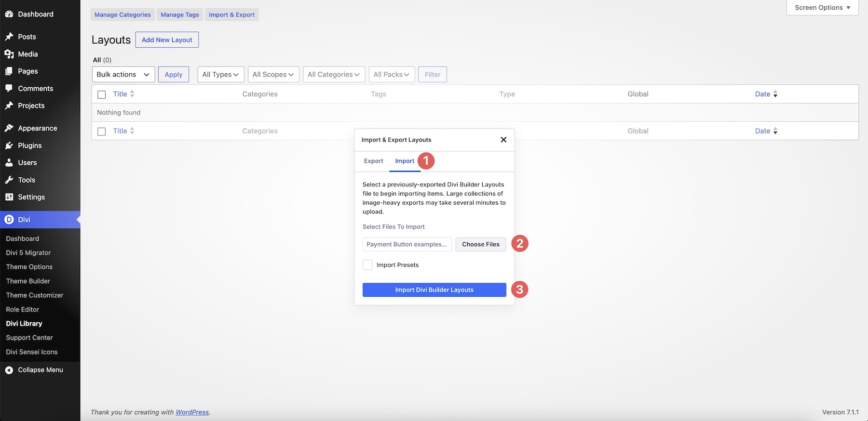The height and width of the screenshot is (421, 868).
Task: Check the select-all checkbox in table footer
Action: pos(101,132)
